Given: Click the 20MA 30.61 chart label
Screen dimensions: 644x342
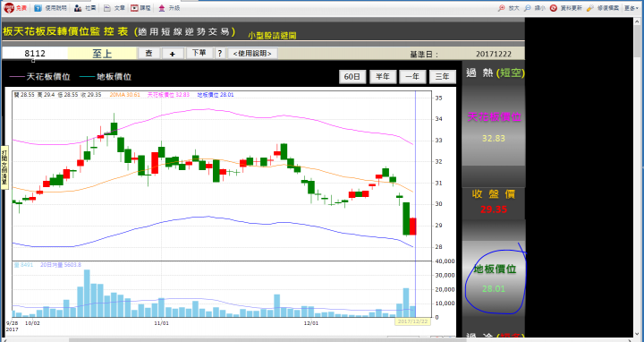Looking at the screenshot, I should tap(125, 95).
